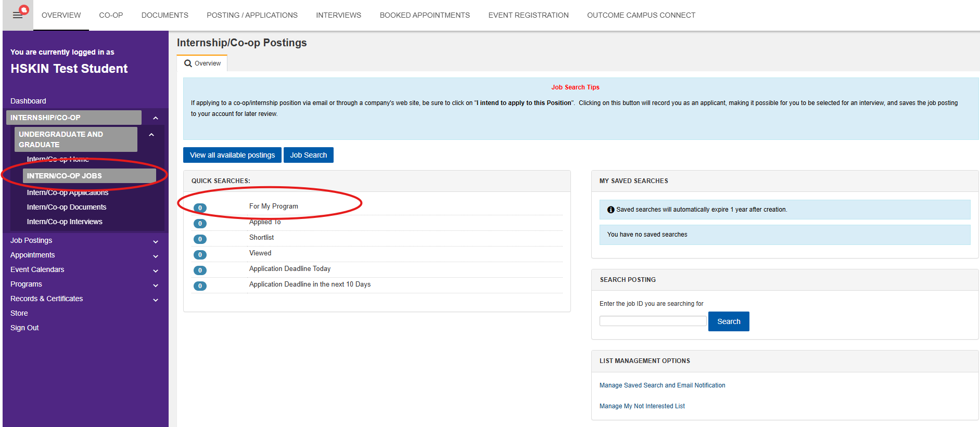
Task: Click the count badge for Application Deadline Today
Action: [x=200, y=270]
